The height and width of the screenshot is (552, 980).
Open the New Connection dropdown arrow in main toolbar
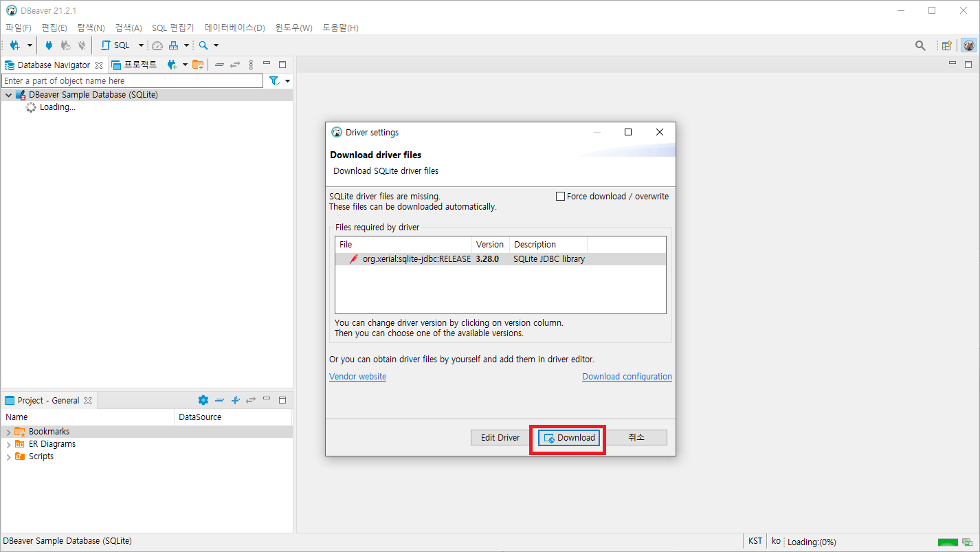click(x=30, y=45)
